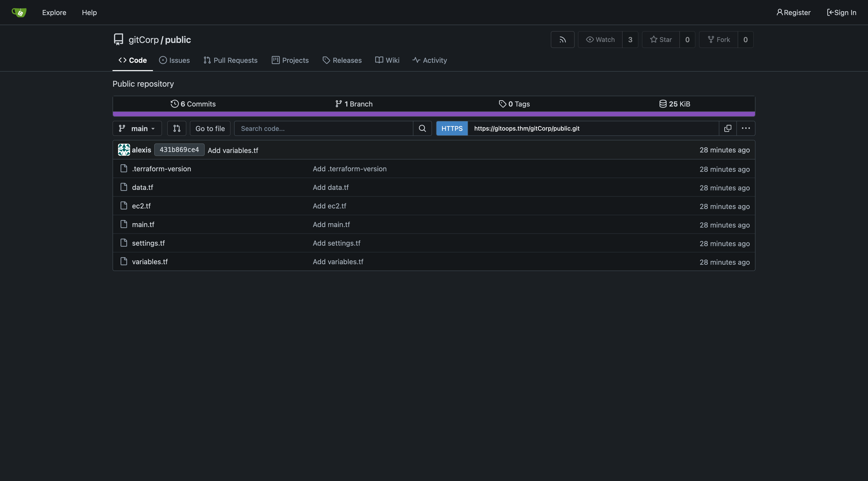Open the .terraform-version file
This screenshot has height=481, width=868.
click(161, 169)
